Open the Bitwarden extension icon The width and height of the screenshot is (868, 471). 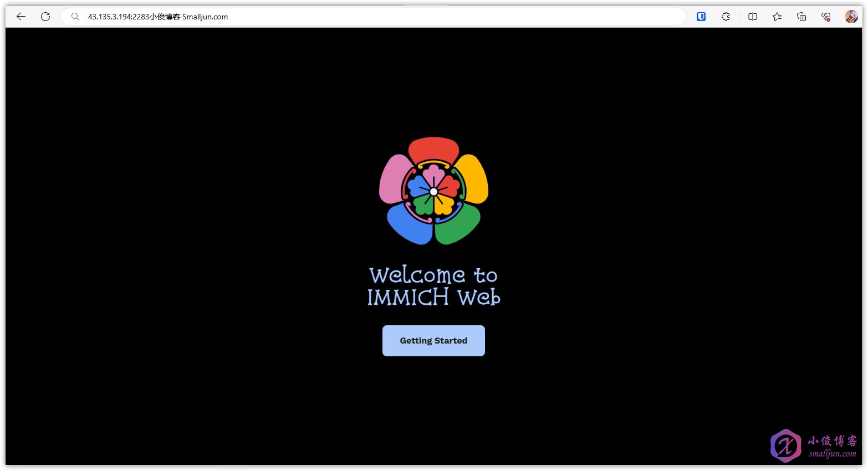[x=701, y=17]
